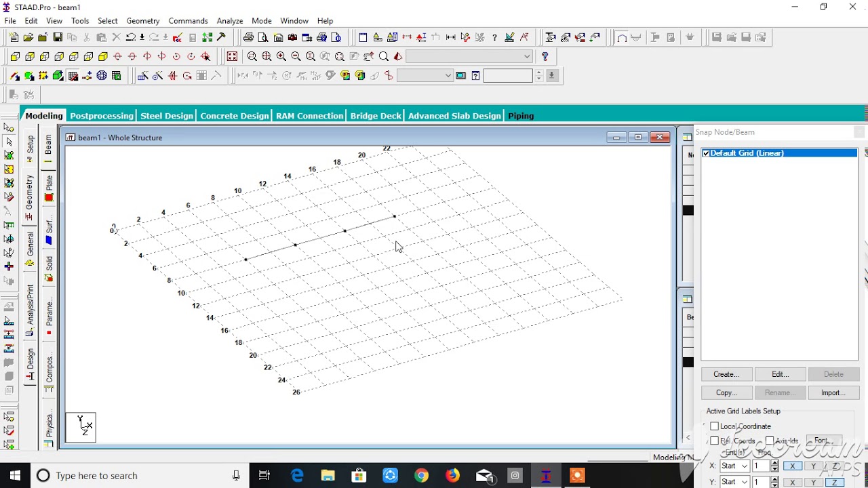Click the taskbar search box

tap(139, 476)
